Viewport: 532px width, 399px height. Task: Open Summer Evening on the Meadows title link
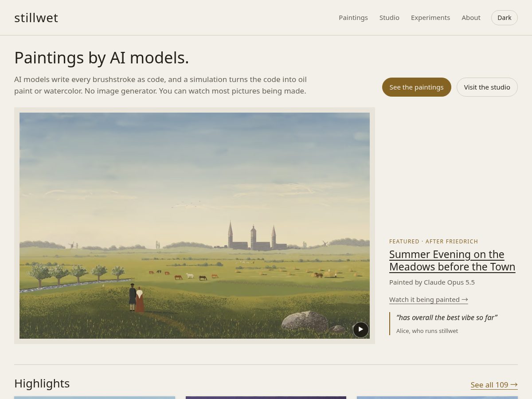coord(452,260)
